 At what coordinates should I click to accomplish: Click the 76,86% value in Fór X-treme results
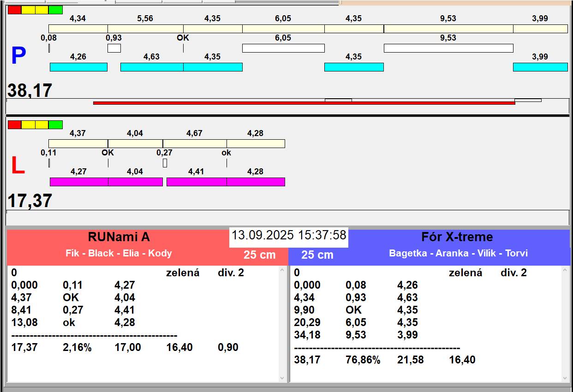click(x=363, y=360)
